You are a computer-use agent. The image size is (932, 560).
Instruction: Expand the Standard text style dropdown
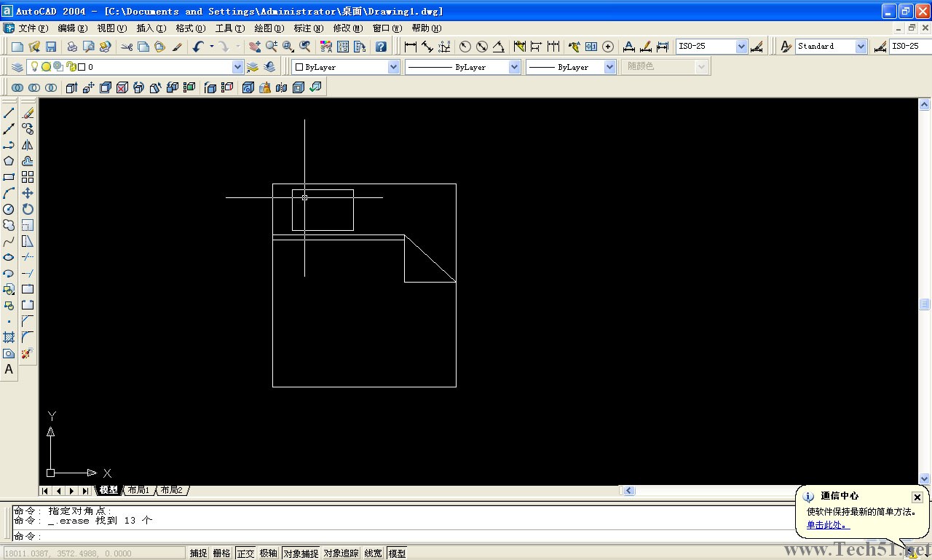pyautogui.click(x=861, y=47)
